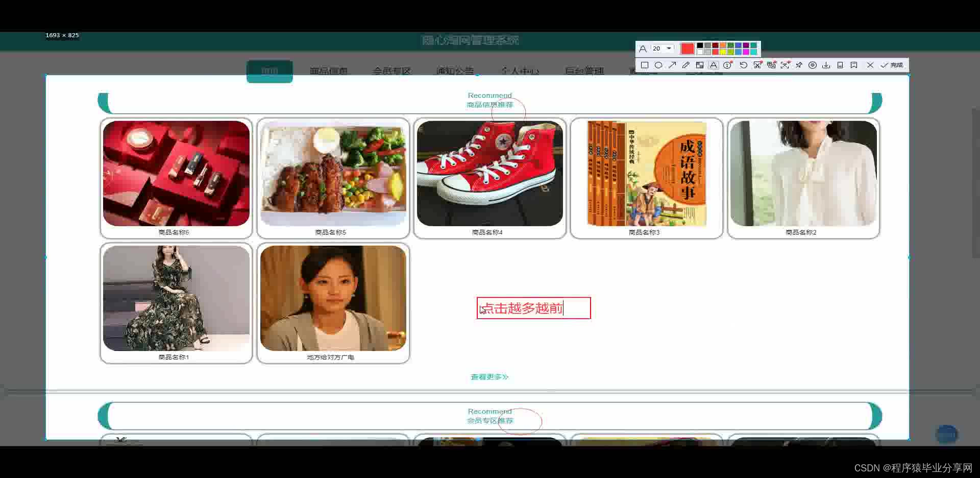The height and width of the screenshot is (478, 980).
Task: Open the 个人中心 navigation tab
Action: (x=520, y=71)
